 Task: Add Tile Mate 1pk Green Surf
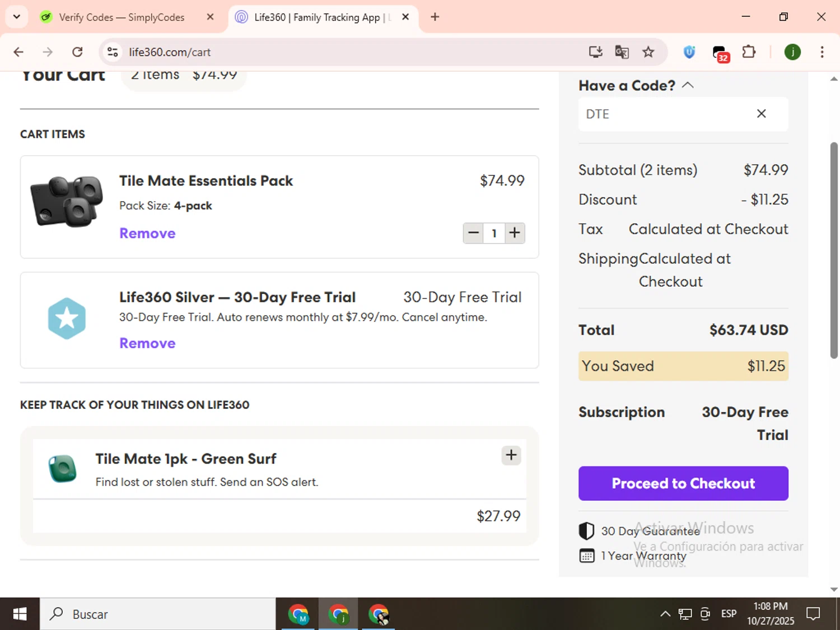(x=511, y=455)
